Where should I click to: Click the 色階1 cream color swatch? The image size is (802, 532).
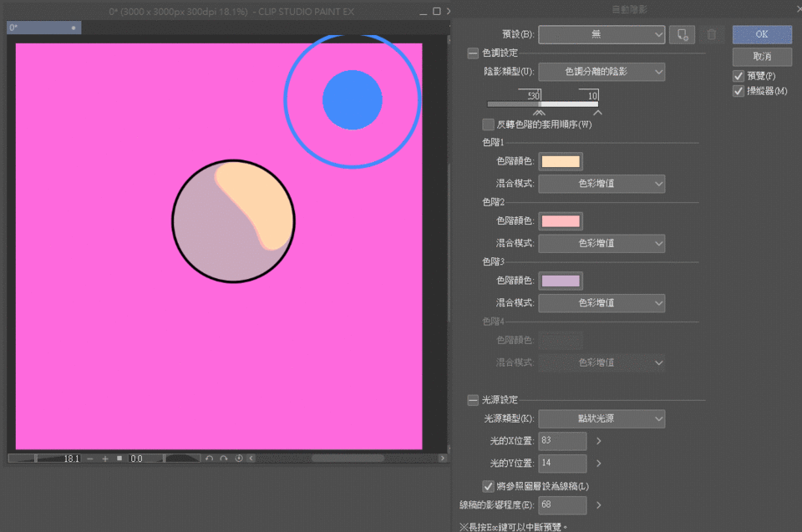561,161
